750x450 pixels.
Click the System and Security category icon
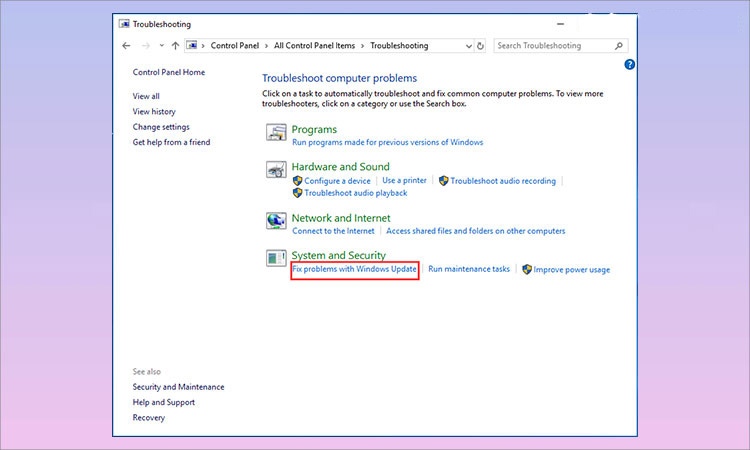pyautogui.click(x=276, y=258)
